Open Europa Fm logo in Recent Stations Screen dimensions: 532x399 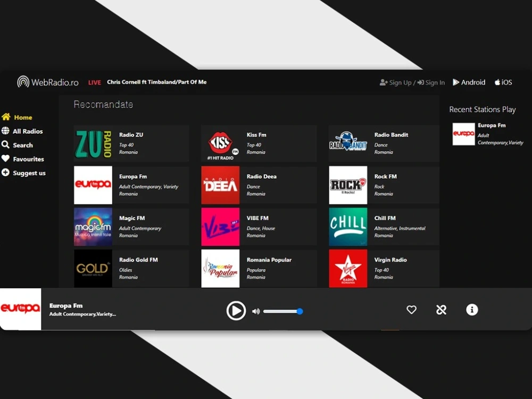coord(463,134)
